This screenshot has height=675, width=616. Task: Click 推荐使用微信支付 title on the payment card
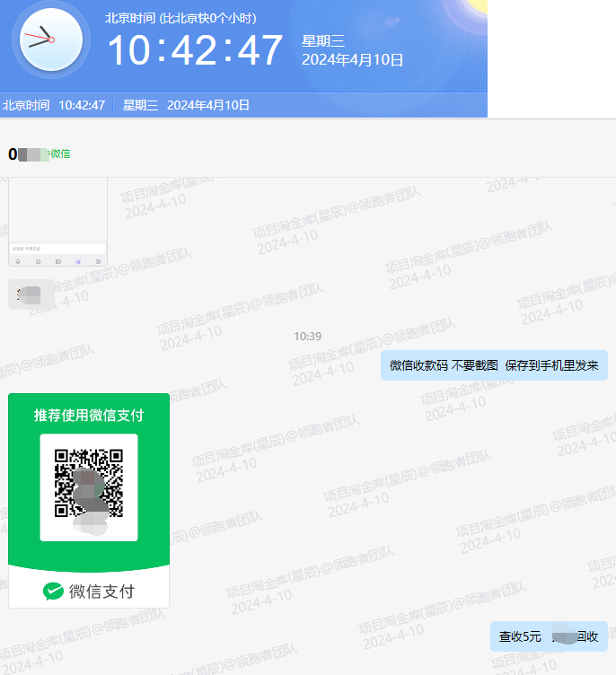point(89,415)
